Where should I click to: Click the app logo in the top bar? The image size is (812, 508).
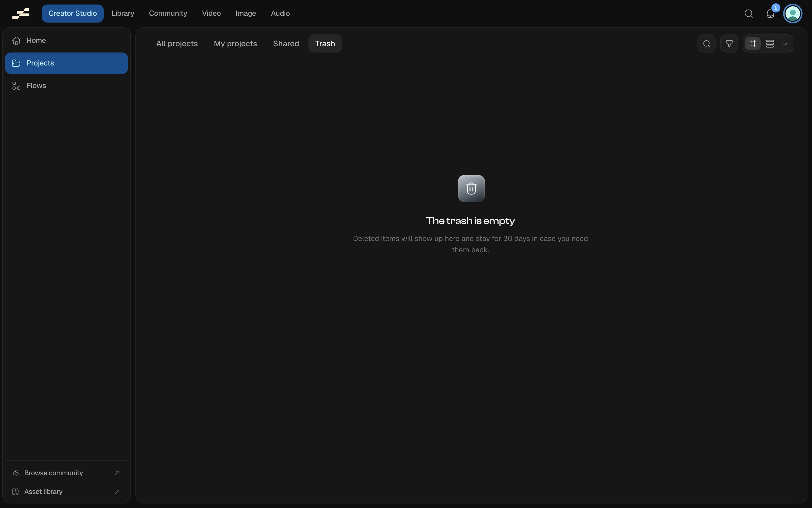pos(21,14)
